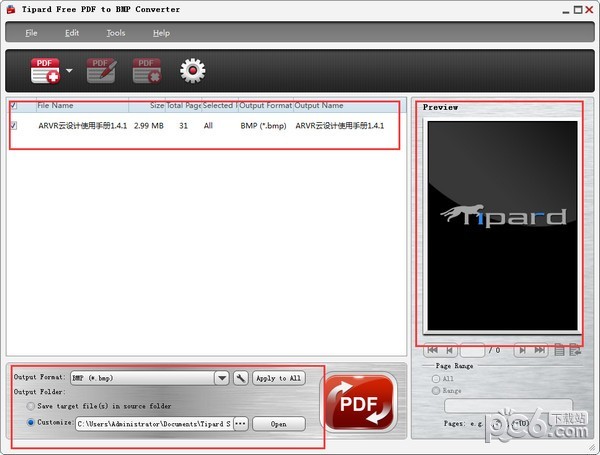
Task: Toggle the select-all checkbox in the list header
Action: (x=14, y=105)
